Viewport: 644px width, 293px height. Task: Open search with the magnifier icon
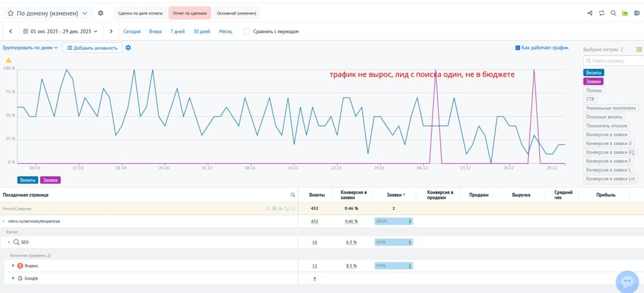point(613,13)
